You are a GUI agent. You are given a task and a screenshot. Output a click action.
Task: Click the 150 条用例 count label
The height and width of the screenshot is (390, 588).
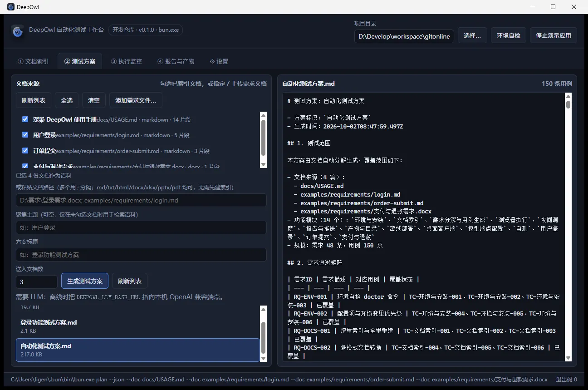point(557,84)
